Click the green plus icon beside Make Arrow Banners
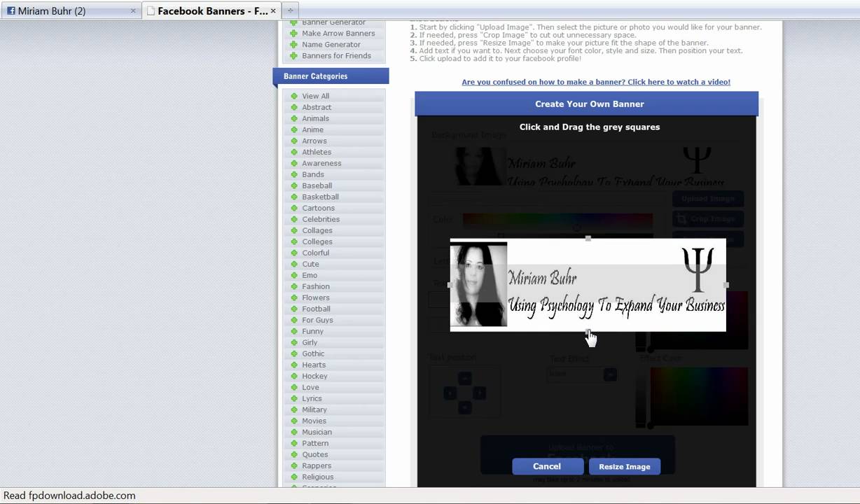The image size is (860, 504). click(x=294, y=33)
